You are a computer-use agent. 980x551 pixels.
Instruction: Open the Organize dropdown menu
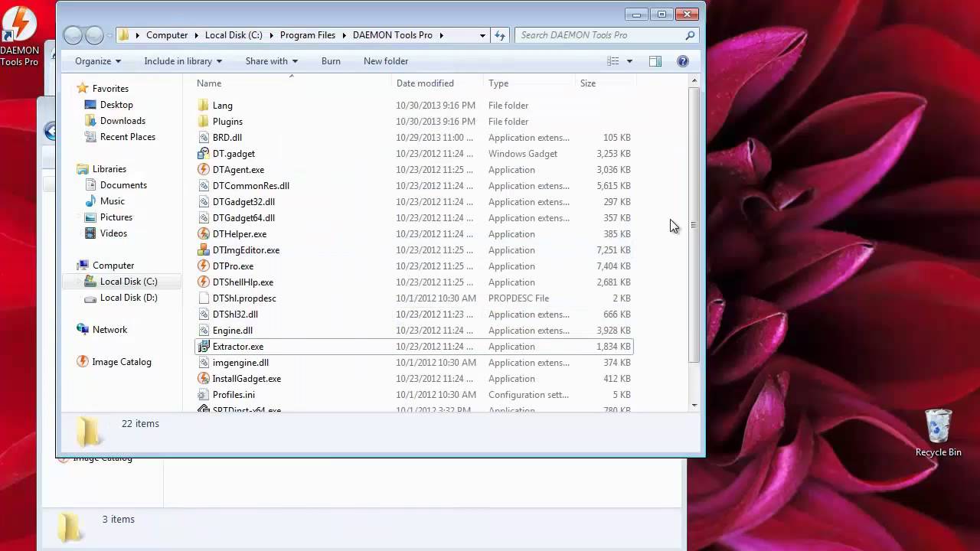point(98,61)
